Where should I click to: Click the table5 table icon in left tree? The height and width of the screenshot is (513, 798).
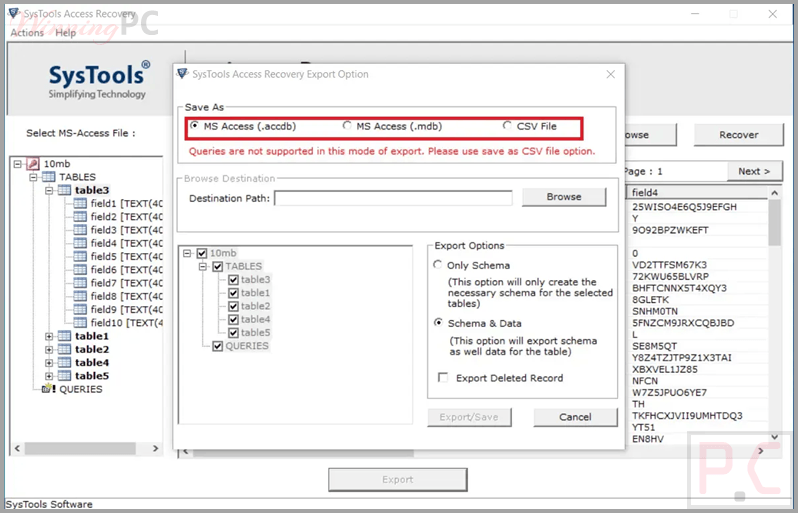(65, 375)
